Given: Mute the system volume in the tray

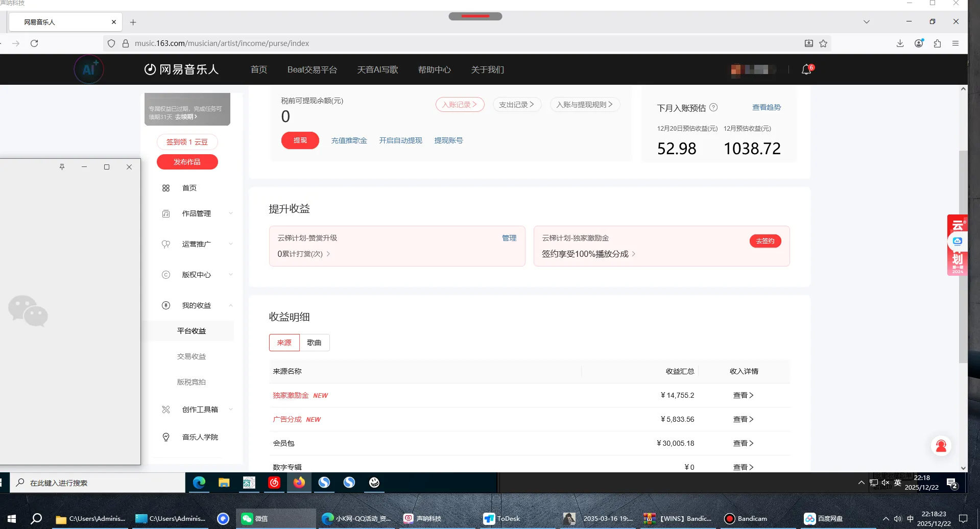Looking at the screenshot, I should [886, 483].
